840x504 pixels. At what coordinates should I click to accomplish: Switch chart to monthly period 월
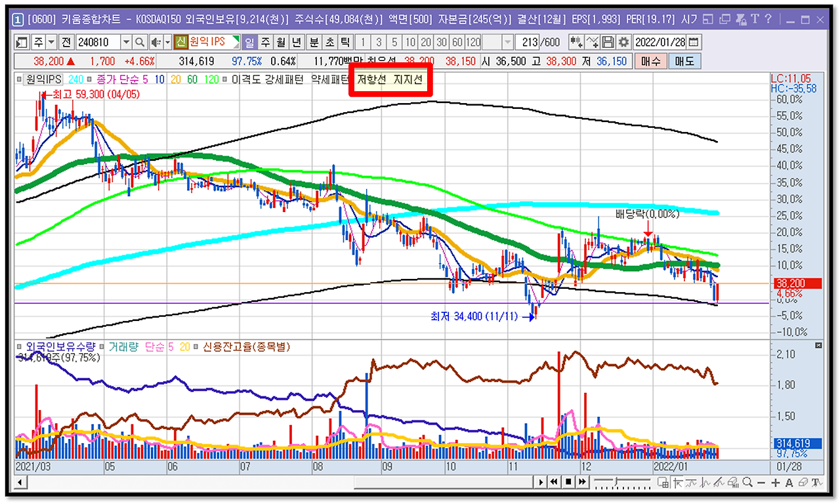[x=281, y=42]
